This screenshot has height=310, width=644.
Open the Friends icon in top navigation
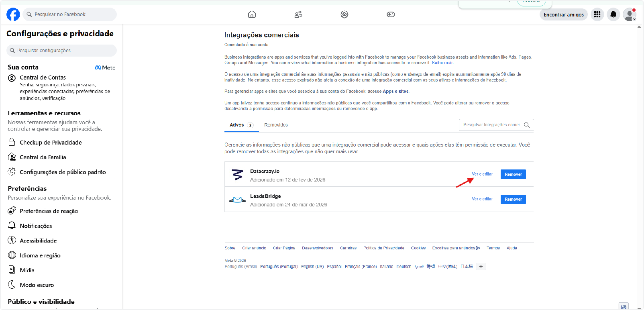pyautogui.click(x=298, y=14)
